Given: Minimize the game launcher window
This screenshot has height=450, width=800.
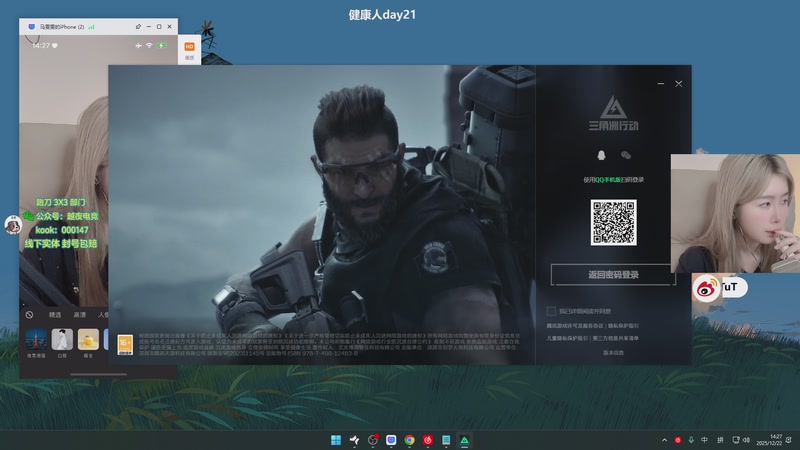Looking at the screenshot, I should [x=661, y=84].
